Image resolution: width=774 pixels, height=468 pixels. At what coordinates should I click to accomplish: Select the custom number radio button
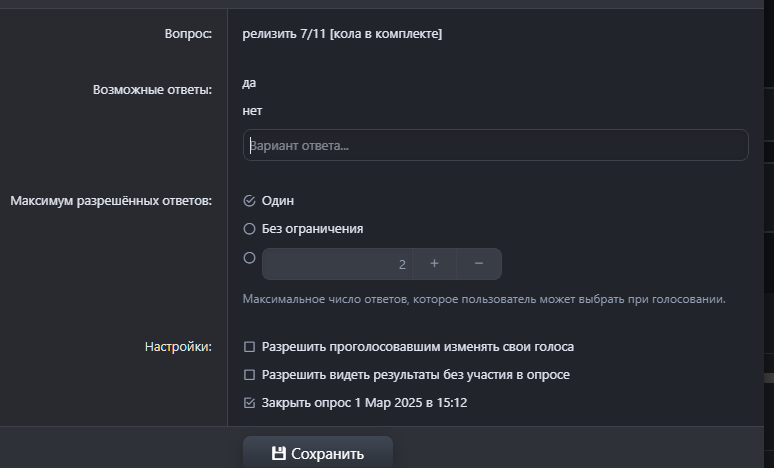click(x=250, y=258)
